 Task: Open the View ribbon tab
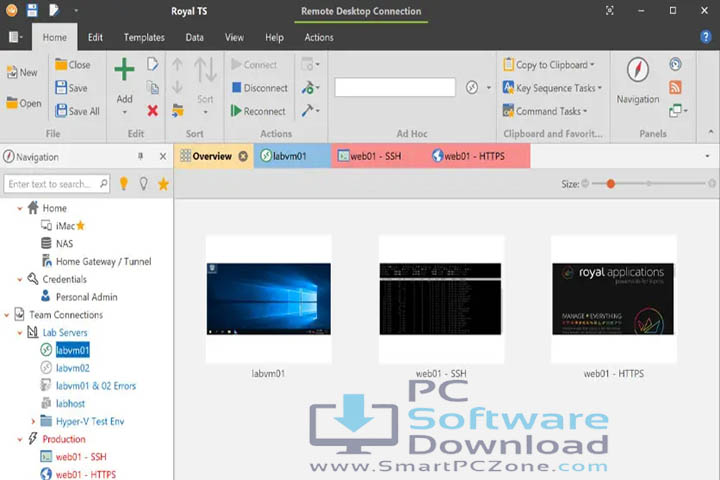click(x=234, y=37)
